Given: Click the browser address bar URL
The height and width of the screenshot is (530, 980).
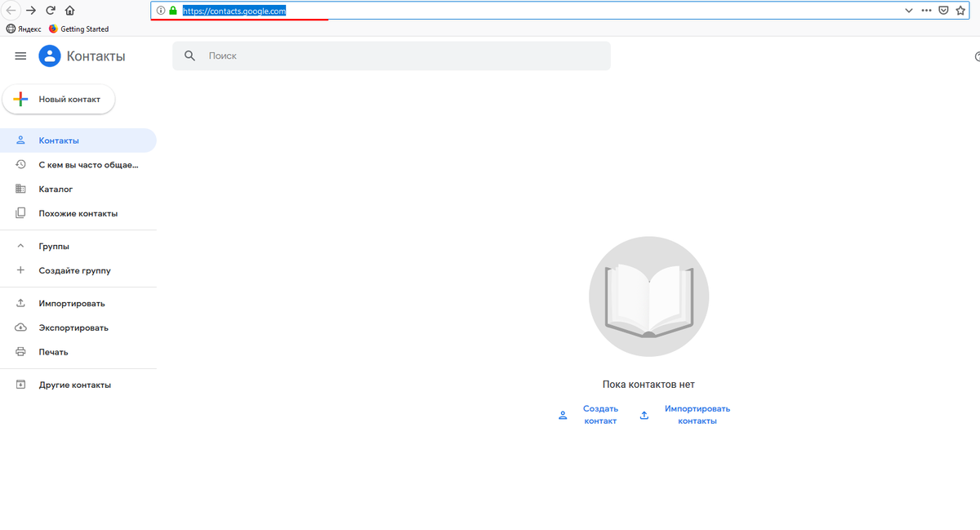Looking at the screenshot, I should [234, 11].
